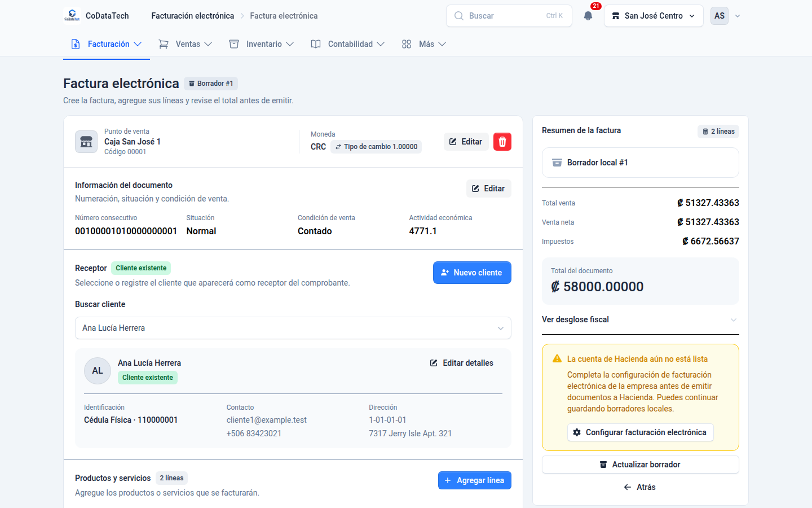Click Editar for the punto de venta

pos(466,142)
